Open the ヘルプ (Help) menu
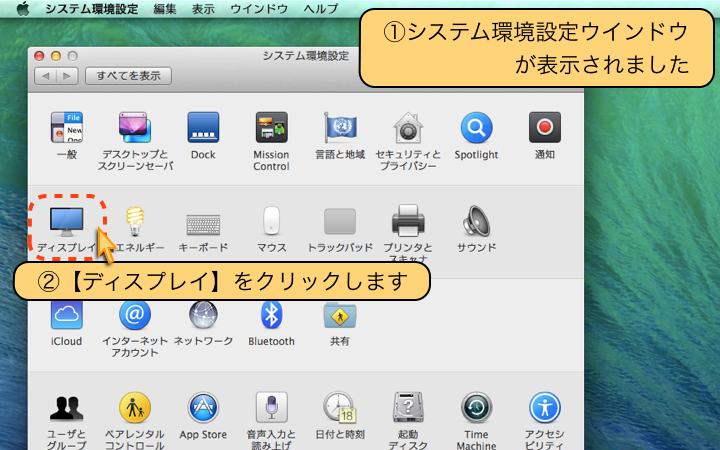Screen dimensions: 720x450 click(x=321, y=9)
